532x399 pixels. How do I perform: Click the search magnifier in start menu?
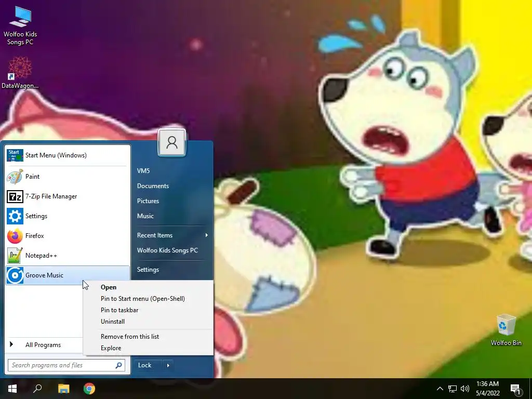point(119,365)
